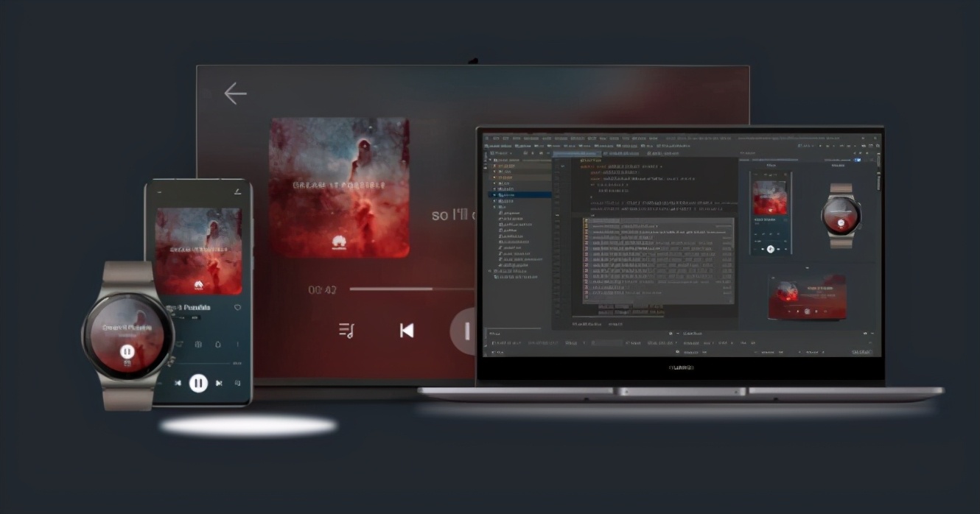Open the playlist icon on the tablet player

(x=347, y=330)
